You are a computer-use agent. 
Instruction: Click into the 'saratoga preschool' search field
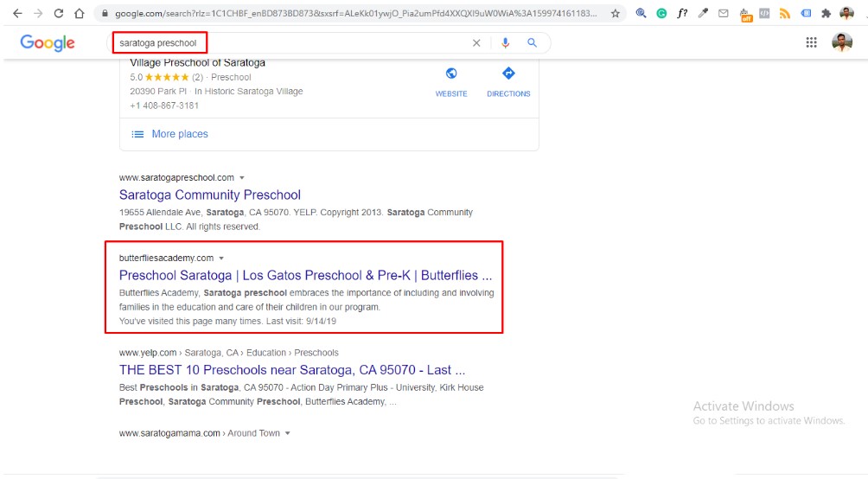pyautogui.click(x=285, y=43)
